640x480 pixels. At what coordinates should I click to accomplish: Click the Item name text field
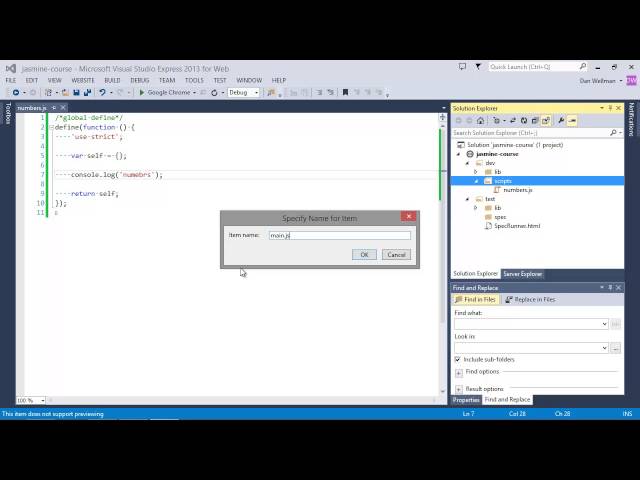pyautogui.click(x=340, y=236)
